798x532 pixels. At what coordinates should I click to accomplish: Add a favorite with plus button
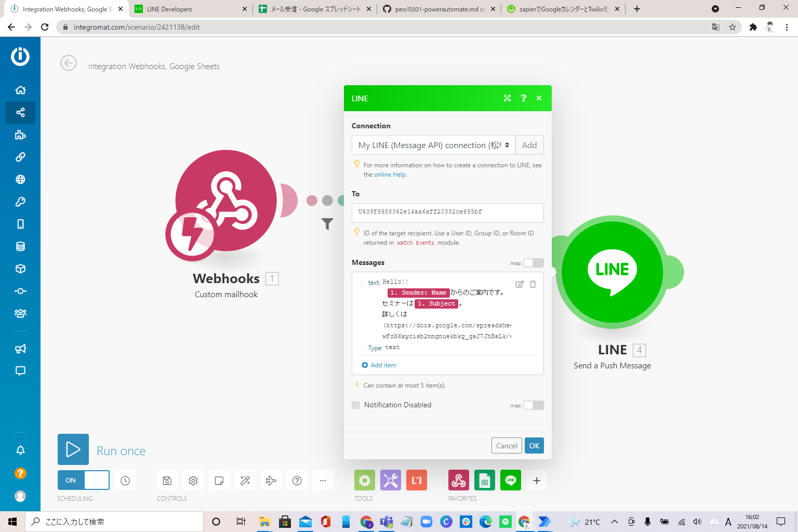537,481
